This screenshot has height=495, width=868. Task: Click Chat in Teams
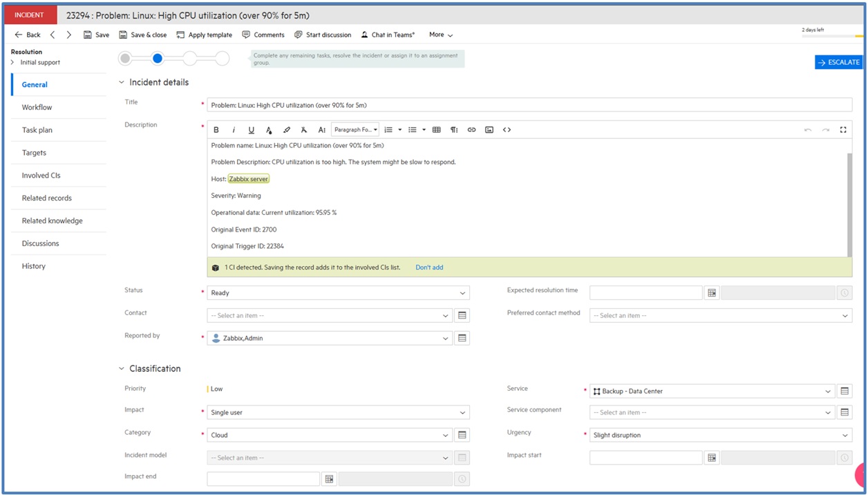coord(388,35)
